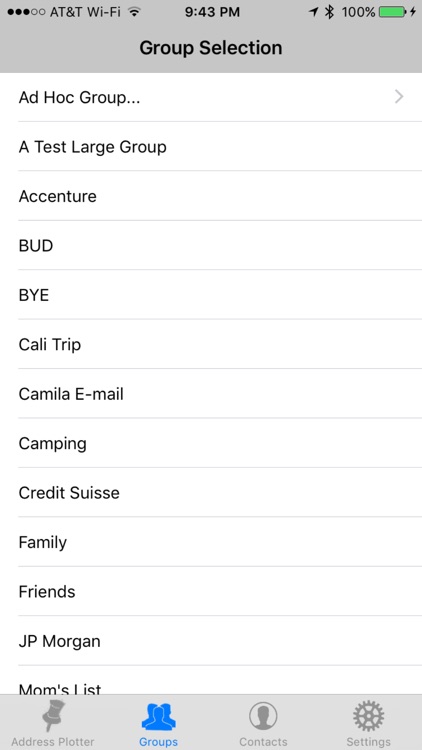Choose the Camping group
The width and height of the screenshot is (422, 750).
pos(211,443)
